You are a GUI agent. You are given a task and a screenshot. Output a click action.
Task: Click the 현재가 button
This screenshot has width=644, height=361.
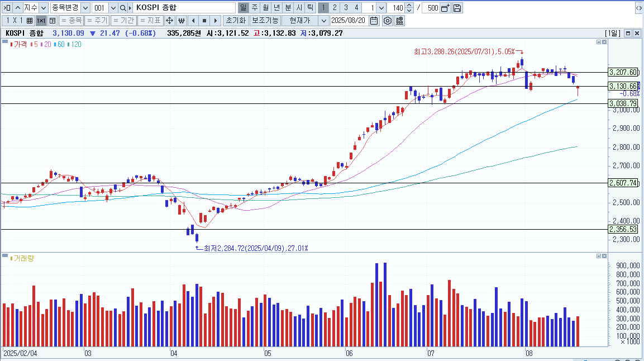tap(300, 21)
